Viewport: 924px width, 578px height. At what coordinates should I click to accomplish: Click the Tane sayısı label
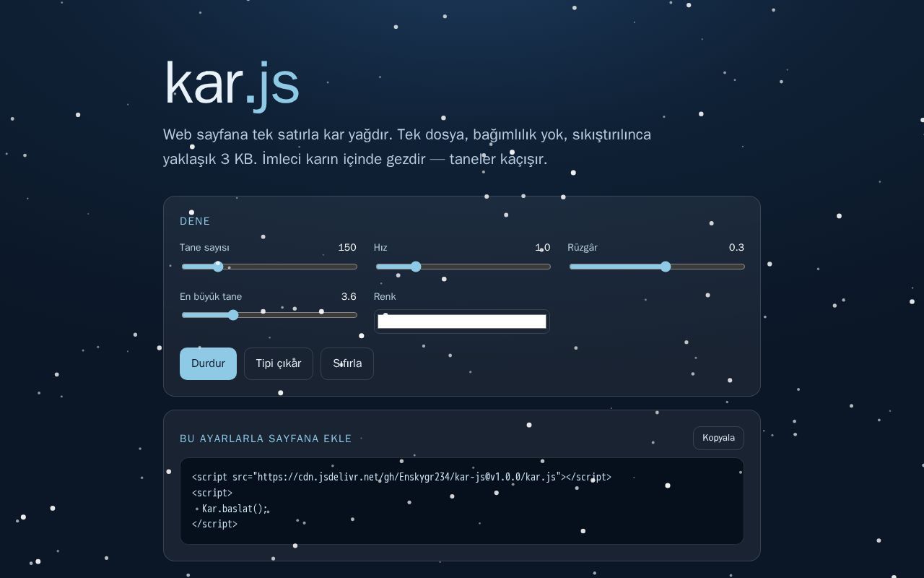point(204,247)
